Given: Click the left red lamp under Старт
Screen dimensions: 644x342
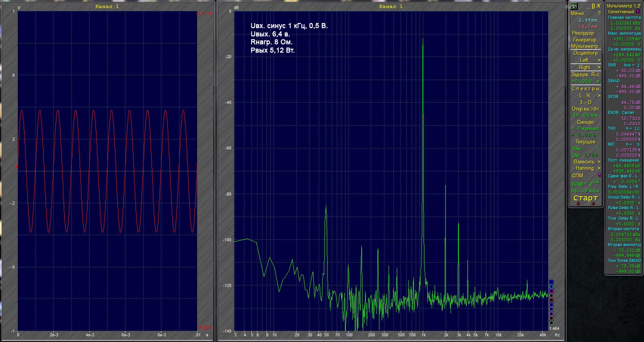Looking at the screenshot, I should (x=578, y=204).
